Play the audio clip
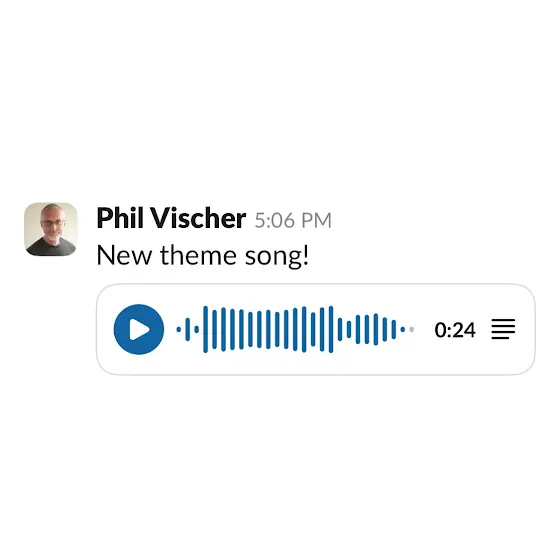This screenshot has width=560, height=560. coord(139,329)
